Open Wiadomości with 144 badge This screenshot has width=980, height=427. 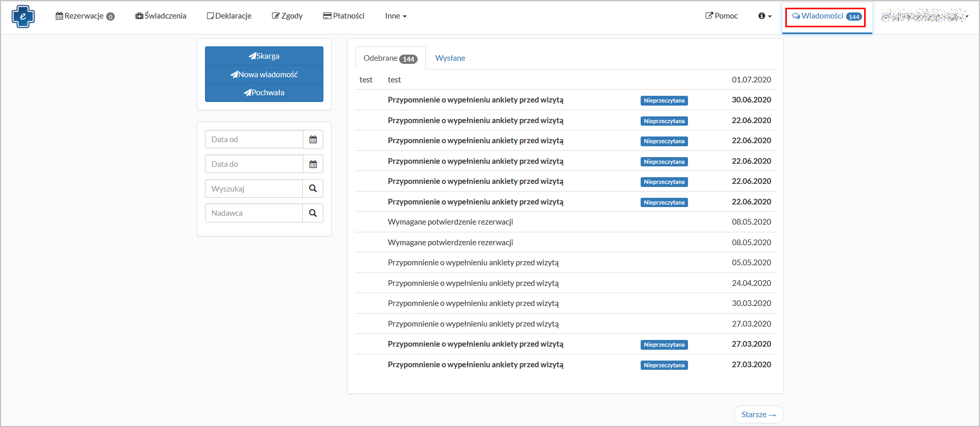(826, 16)
